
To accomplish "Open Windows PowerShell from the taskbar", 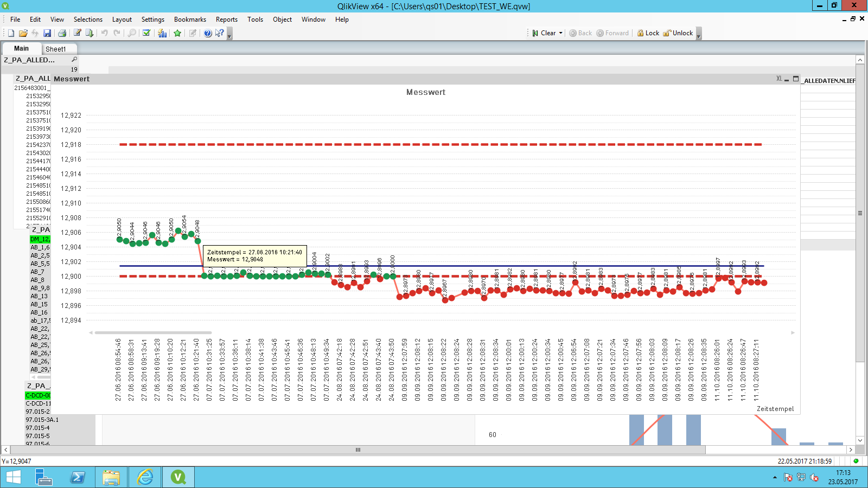I will click(78, 477).
